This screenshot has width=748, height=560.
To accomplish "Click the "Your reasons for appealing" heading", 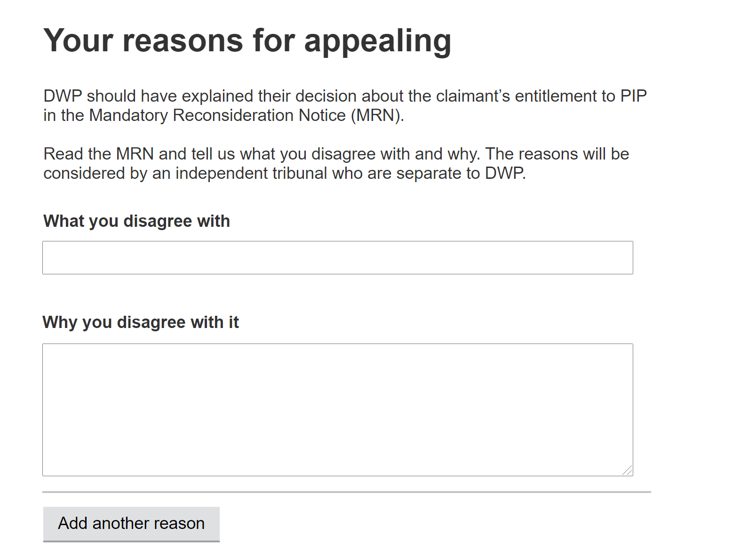I will coord(247,40).
